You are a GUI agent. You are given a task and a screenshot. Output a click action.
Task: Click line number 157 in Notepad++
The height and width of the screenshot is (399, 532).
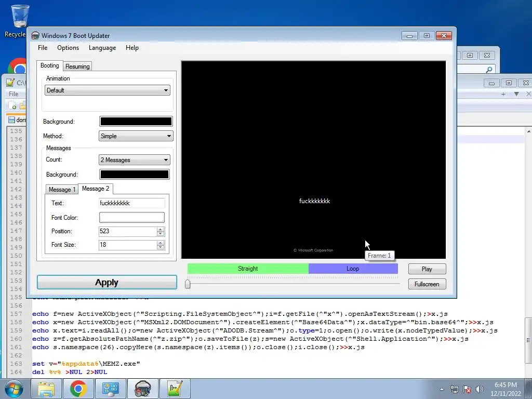click(16, 314)
